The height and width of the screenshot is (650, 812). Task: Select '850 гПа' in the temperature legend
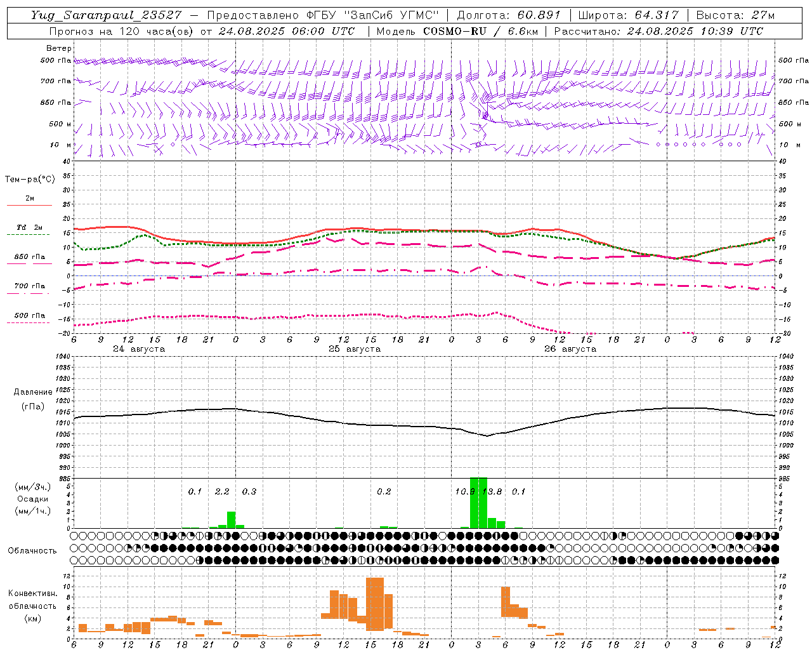pos(30,257)
